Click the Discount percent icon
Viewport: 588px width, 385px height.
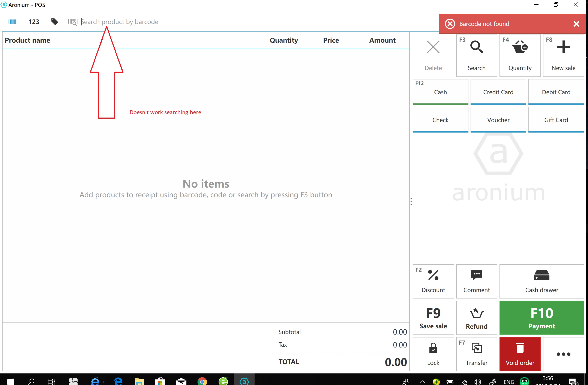[433, 281]
